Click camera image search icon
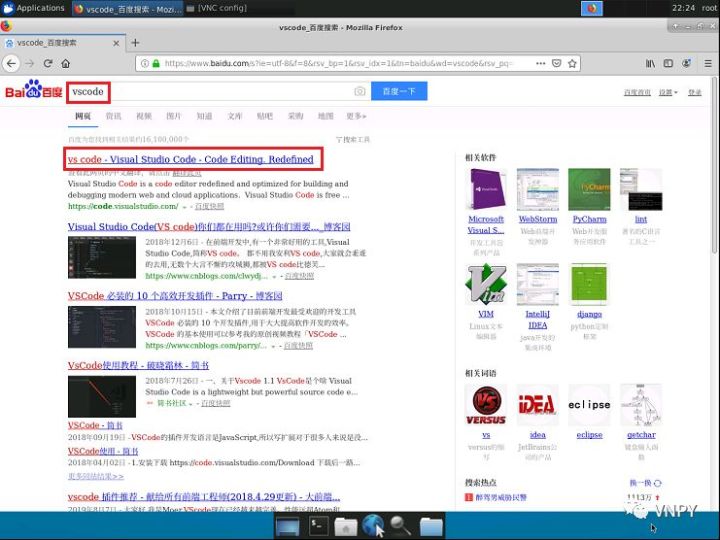 click(x=360, y=91)
